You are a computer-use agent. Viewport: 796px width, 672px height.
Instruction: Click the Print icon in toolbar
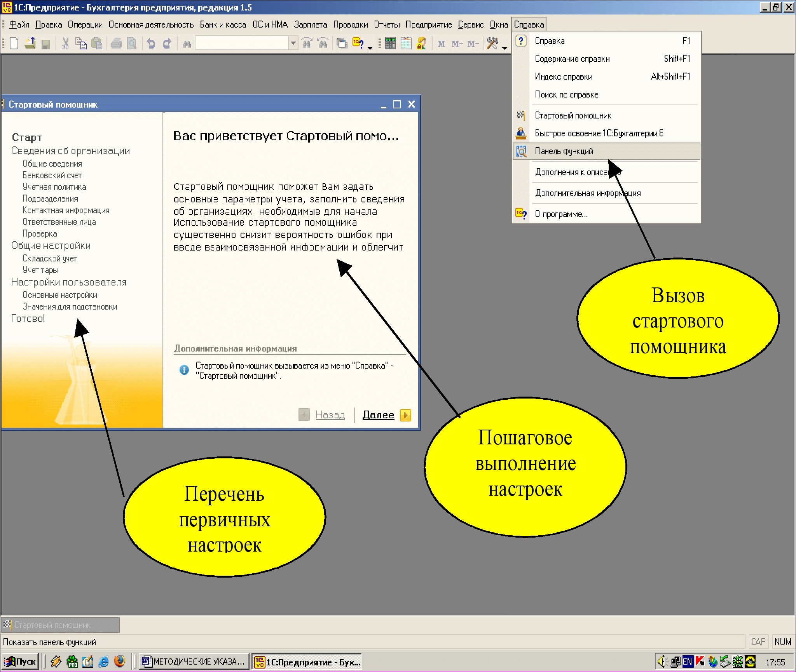[x=116, y=43]
